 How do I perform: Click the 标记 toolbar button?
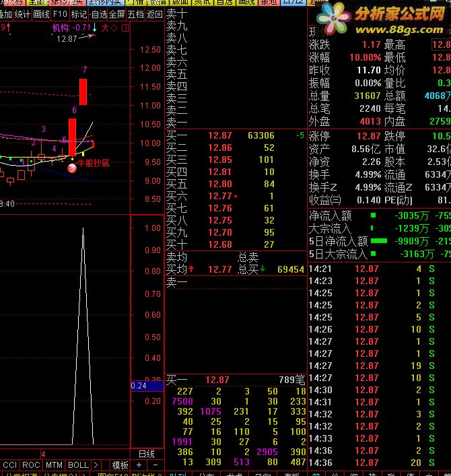pyautogui.click(x=79, y=14)
